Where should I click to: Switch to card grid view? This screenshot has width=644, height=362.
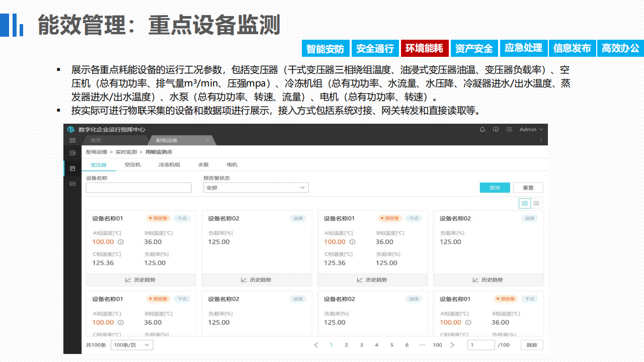pyautogui.click(x=525, y=203)
